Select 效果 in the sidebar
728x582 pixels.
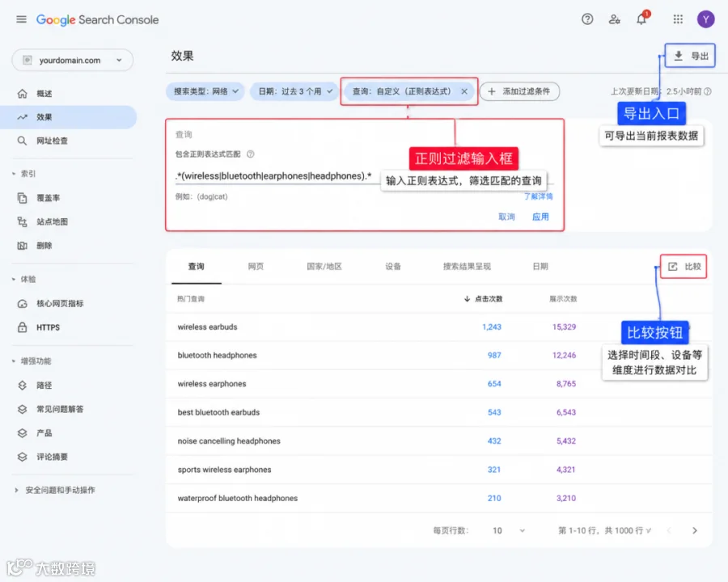pos(70,117)
